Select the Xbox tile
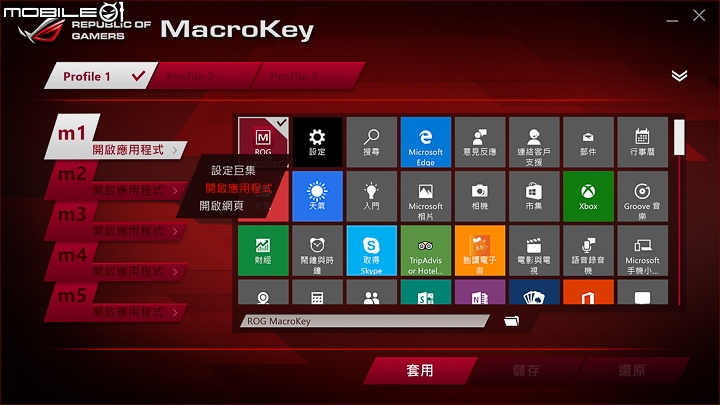Image resolution: width=720 pixels, height=405 pixels. tap(588, 196)
